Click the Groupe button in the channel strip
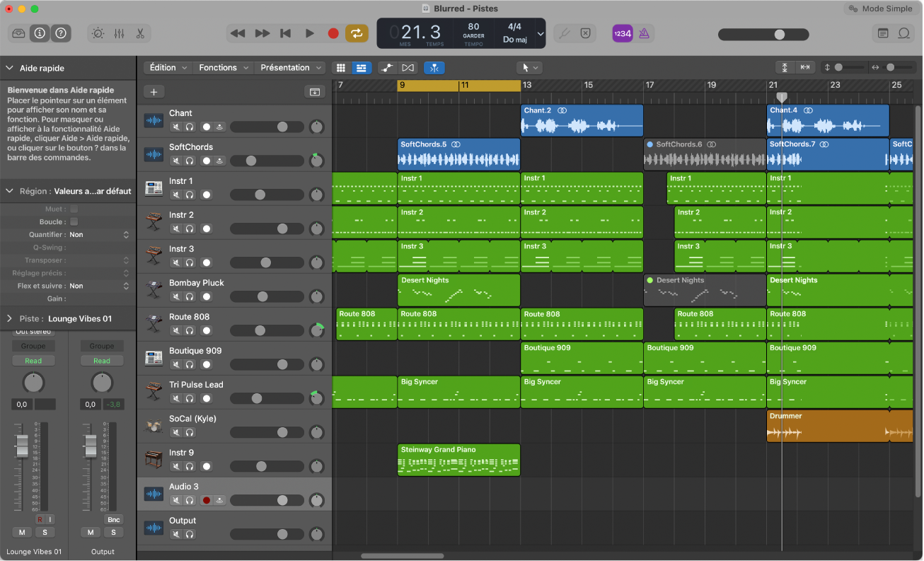Viewport: 924px width, 561px height. (33, 345)
